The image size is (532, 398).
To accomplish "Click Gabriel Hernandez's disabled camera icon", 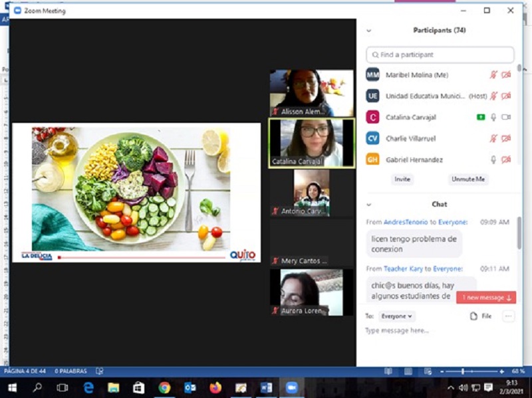I will point(506,160).
